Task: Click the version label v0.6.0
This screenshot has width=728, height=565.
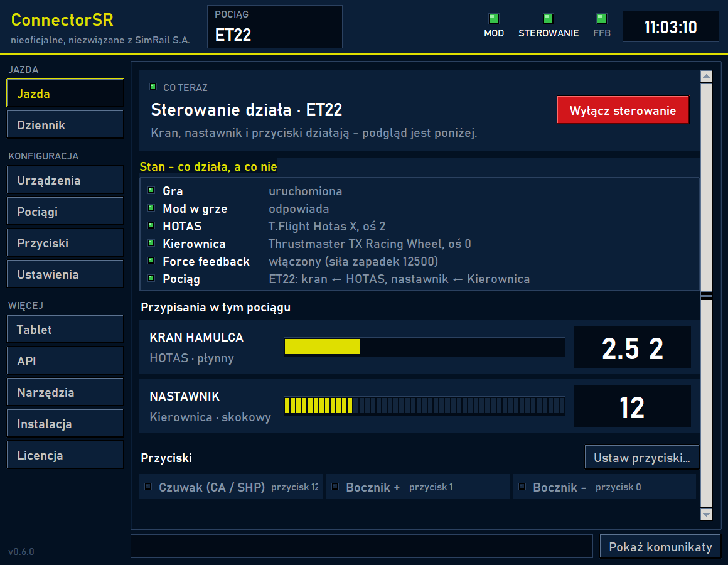Action: coord(21,552)
